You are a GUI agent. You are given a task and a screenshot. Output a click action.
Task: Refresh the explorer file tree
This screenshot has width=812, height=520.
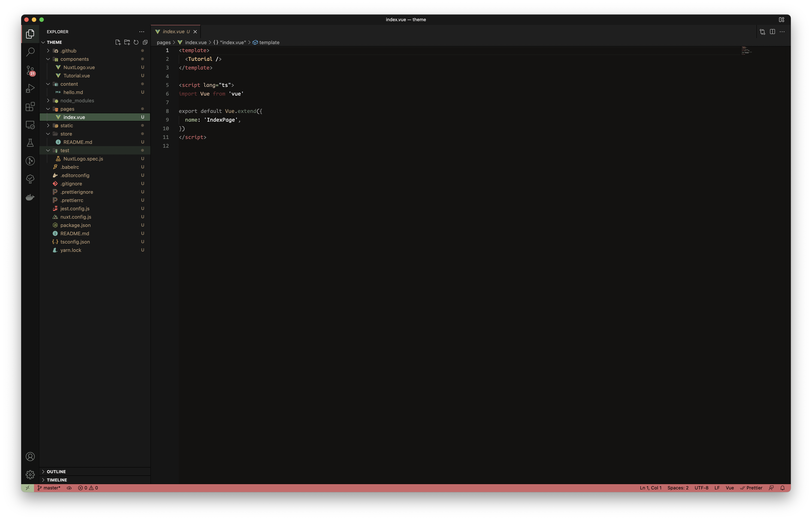point(136,42)
